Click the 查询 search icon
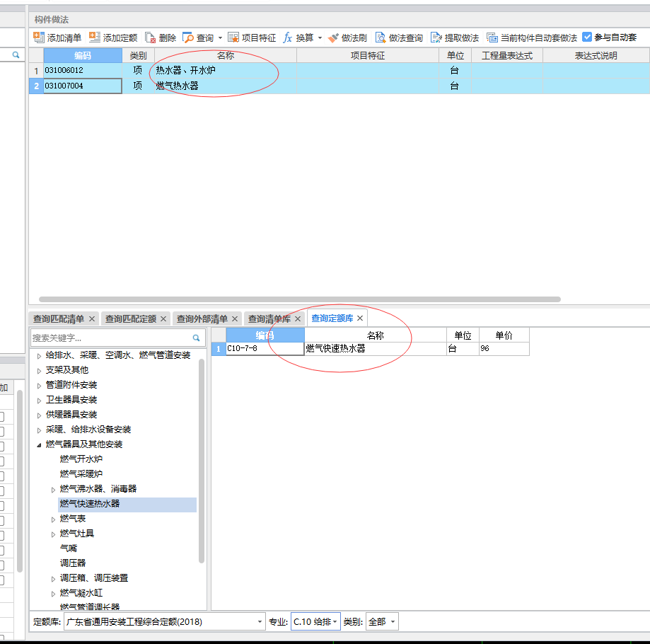 click(188, 38)
